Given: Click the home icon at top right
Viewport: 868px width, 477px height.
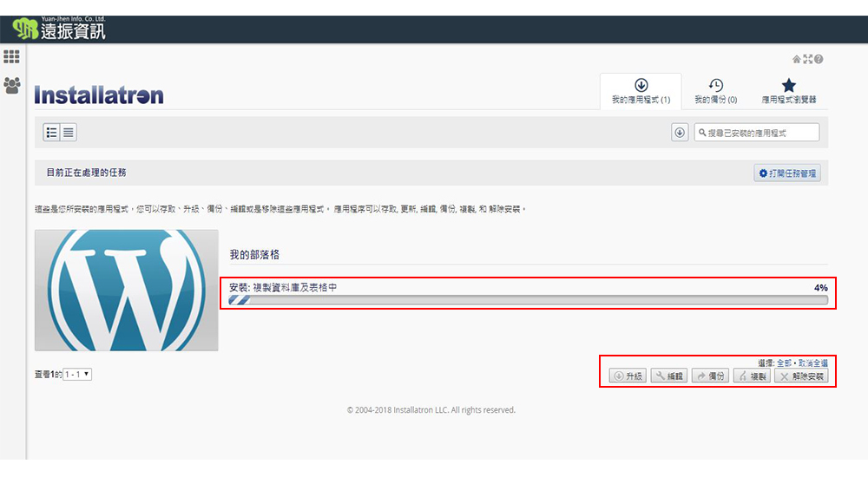Looking at the screenshot, I should tap(796, 59).
